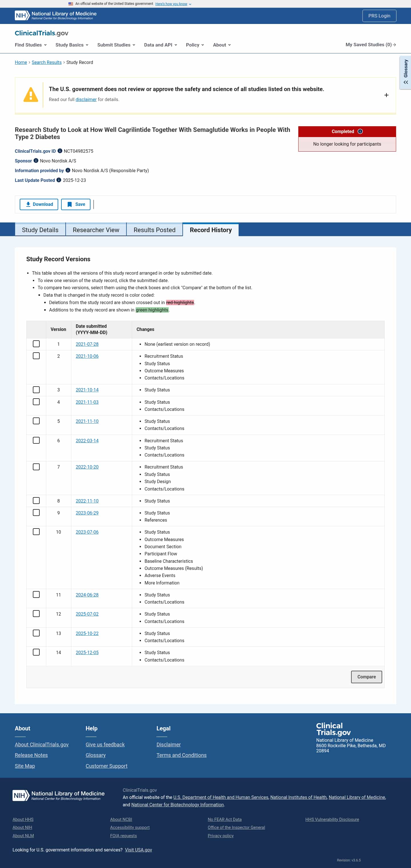Viewport: 411px width, 868px height.
Task: Select the Record History tab
Action: (211, 230)
